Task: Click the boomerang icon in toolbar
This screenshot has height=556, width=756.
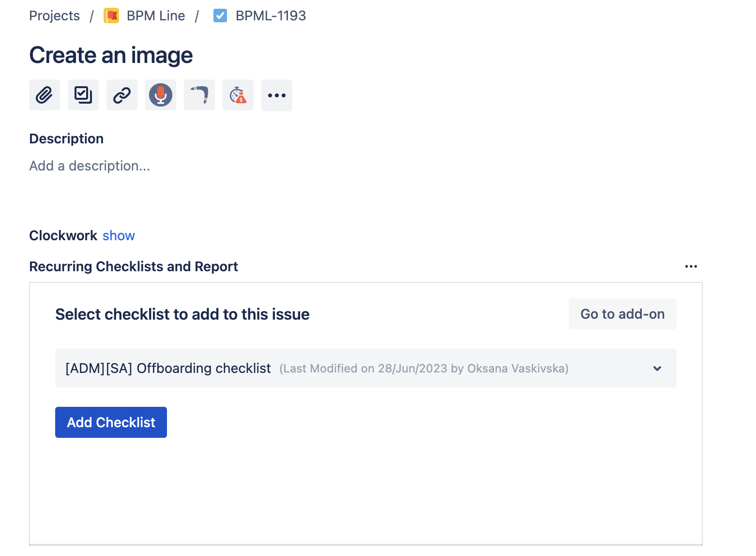Action: click(199, 95)
